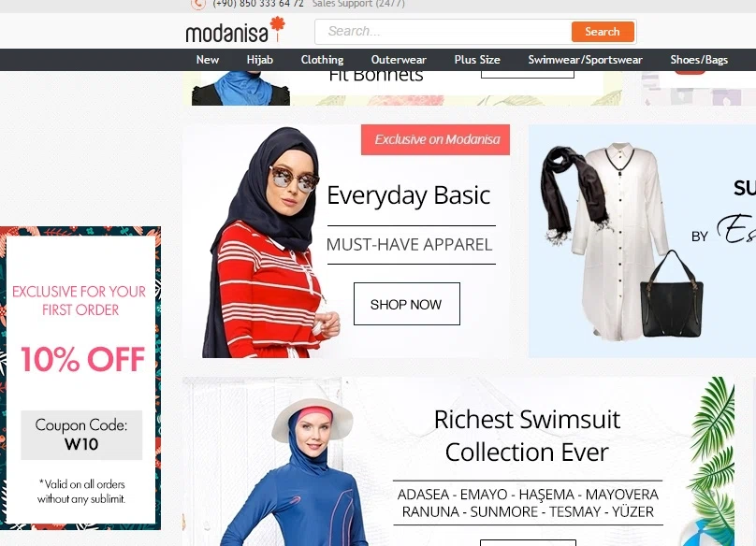This screenshot has height=546, width=756.
Task: Click the model in red striped top
Action: pos(270,243)
